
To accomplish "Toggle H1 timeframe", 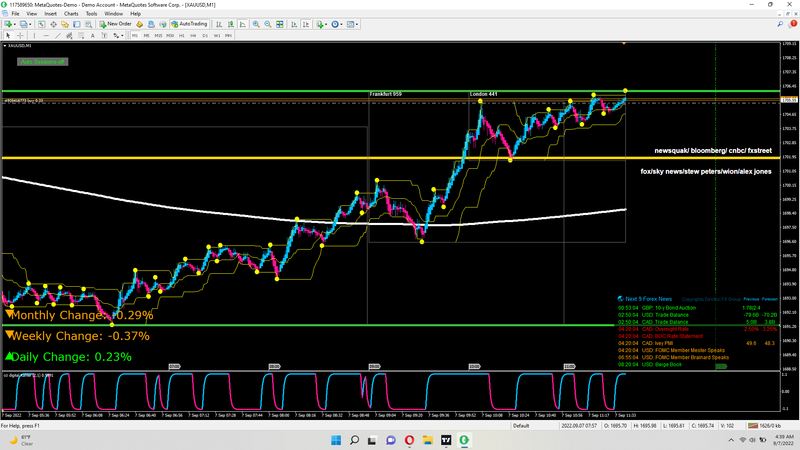I will (x=182, y=36).
